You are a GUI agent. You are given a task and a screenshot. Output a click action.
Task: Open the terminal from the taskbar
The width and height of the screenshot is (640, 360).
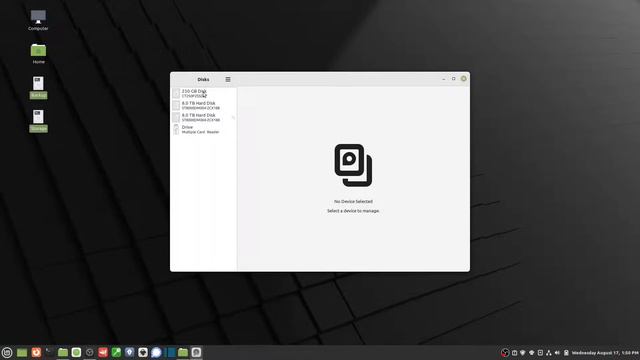[x=49, y=352]
